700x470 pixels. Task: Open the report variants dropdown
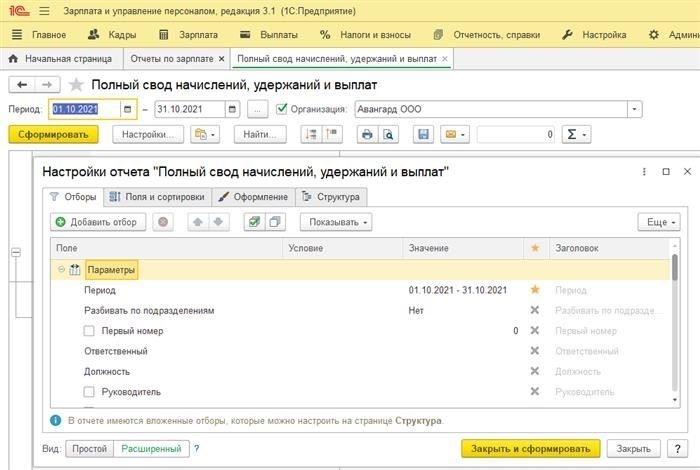click(205, 134)
